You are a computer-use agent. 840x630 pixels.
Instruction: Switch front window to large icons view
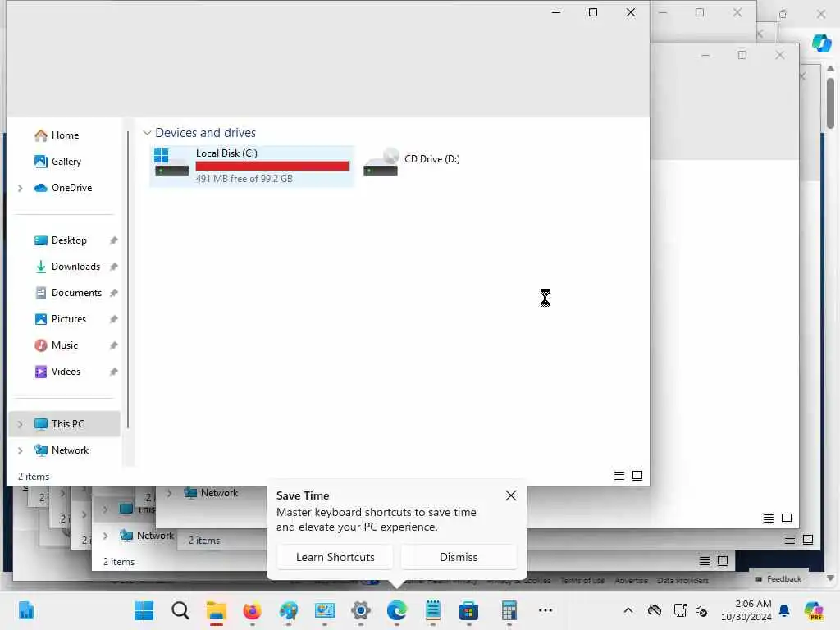point(637,476)
